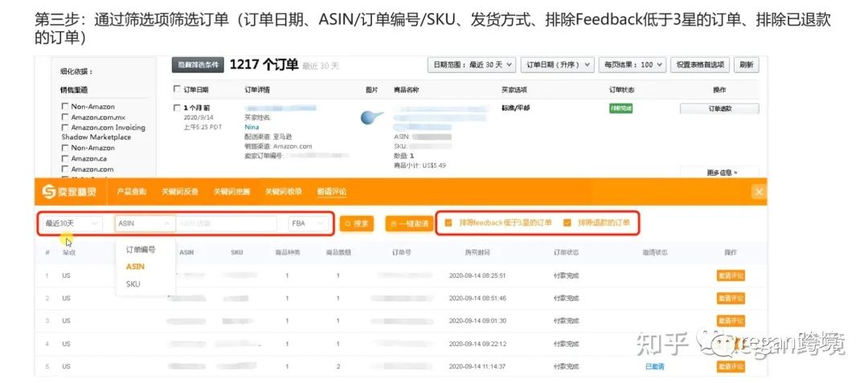The height and width of the screenshot is (383, 868).
Task: Click the 销售渠道 filter heading
Action: [74, 90]
